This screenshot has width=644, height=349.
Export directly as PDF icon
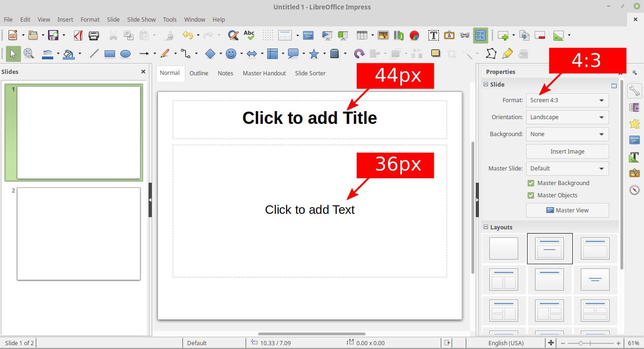pyautogui.click(x=78, y=35)
